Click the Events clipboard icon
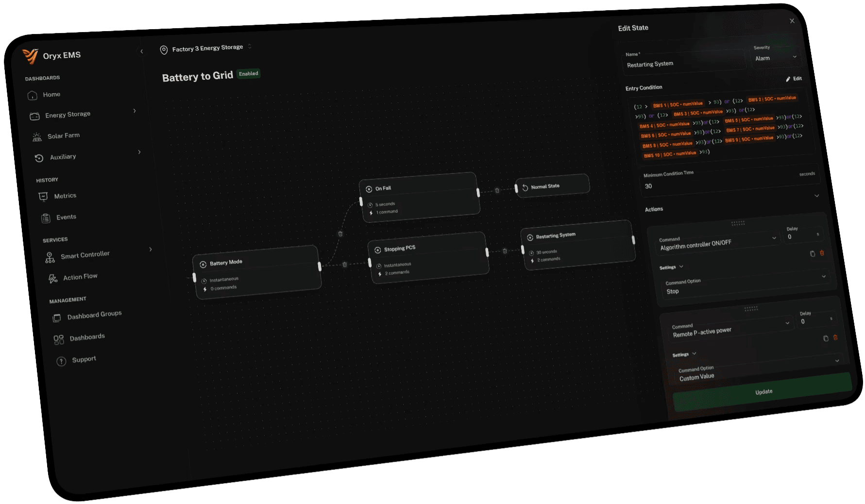 [x=46, y=218]
